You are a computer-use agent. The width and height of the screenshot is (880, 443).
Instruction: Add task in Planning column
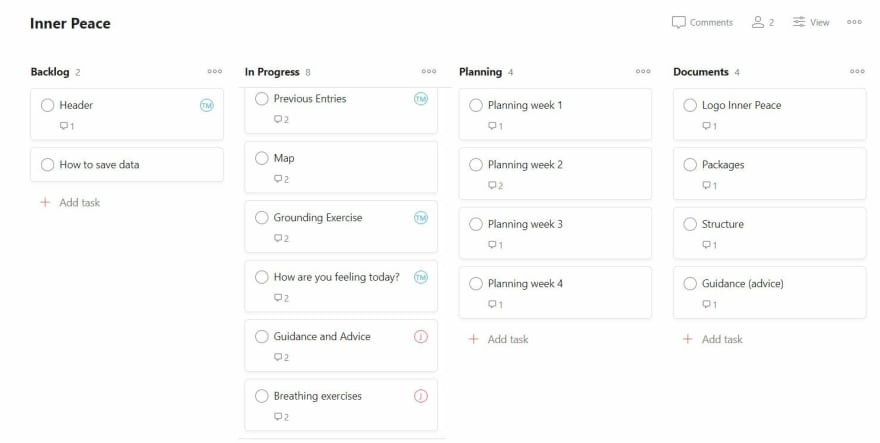point(498,339)
